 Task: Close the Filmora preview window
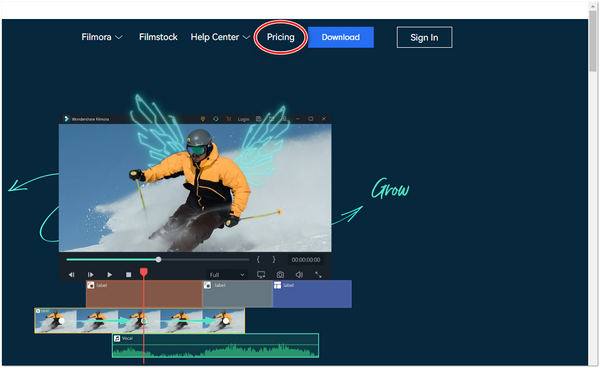[324, 119]
